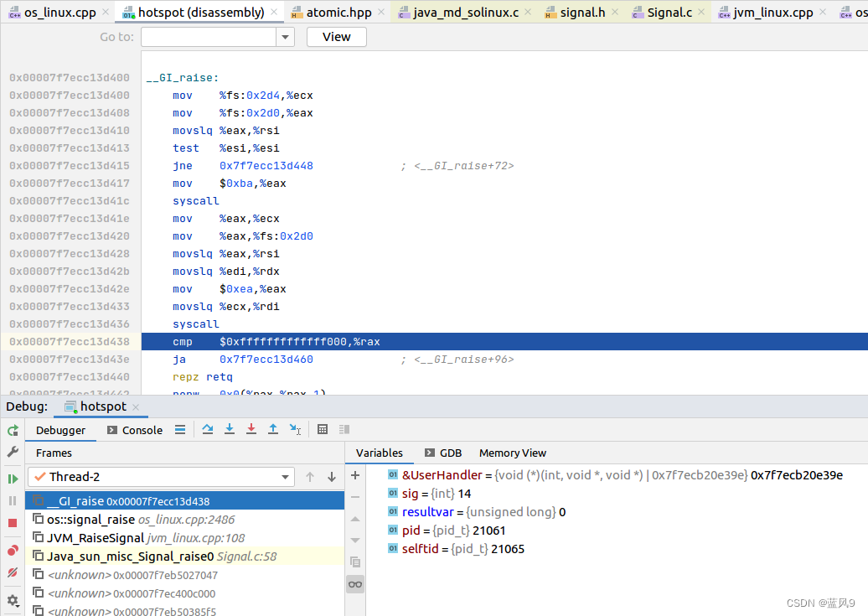Select the JVM_RaiseSignal stack frame
This screenshot has width=868, height=616.
coord(184,538)
